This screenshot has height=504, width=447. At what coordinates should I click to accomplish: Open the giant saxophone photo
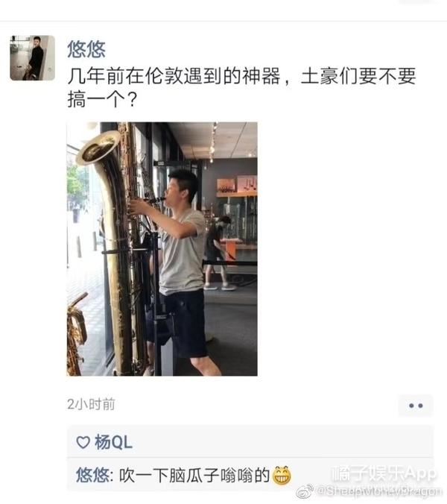click(x=162, y=249)
